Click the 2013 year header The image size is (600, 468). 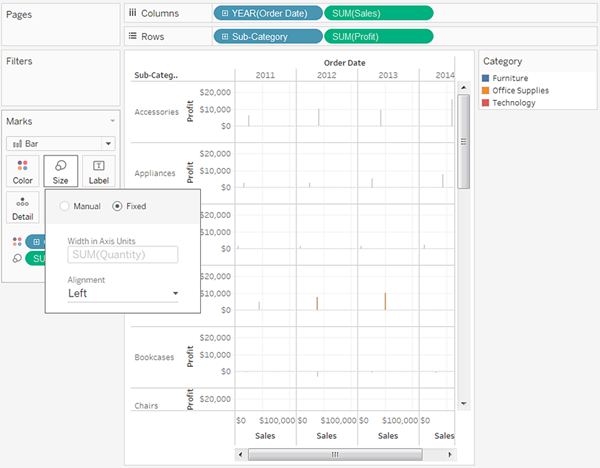[x=388, y=75]
